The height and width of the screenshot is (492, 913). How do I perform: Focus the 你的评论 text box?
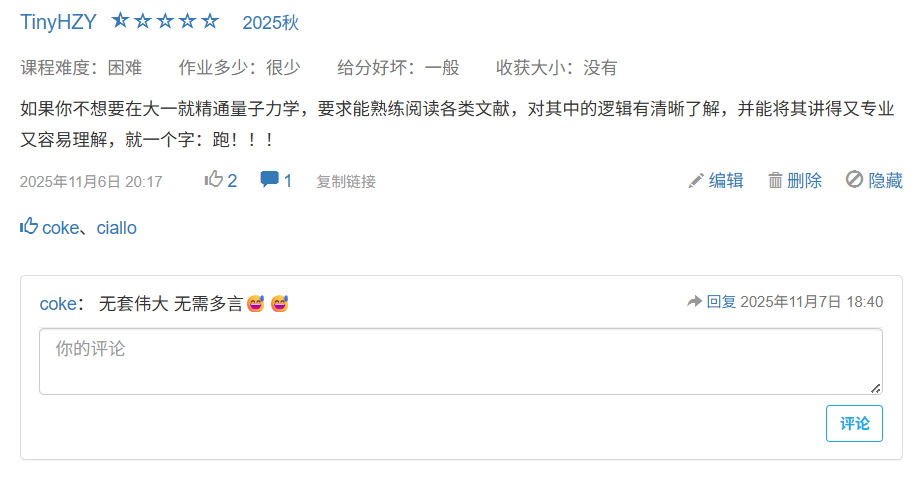tap(461, 362)
